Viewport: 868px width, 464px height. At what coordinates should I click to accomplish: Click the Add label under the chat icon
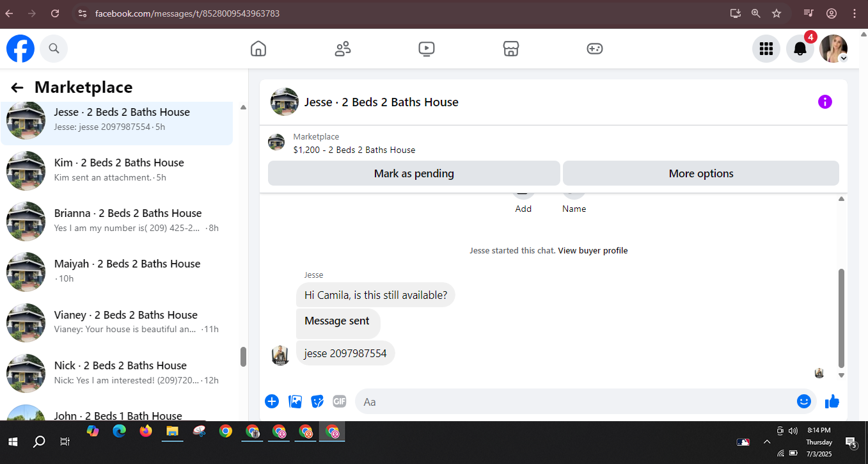(x=523, y=209)
